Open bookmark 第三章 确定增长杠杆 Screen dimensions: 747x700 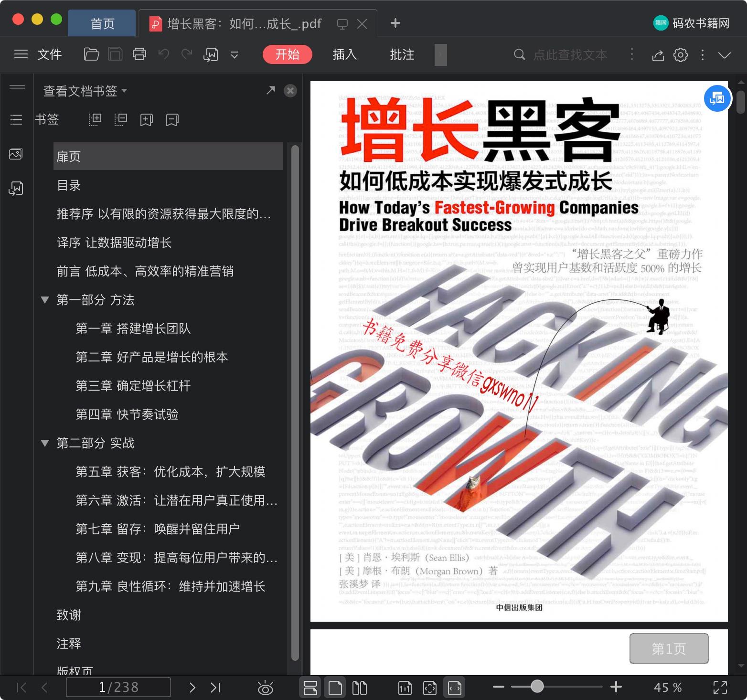133,386
